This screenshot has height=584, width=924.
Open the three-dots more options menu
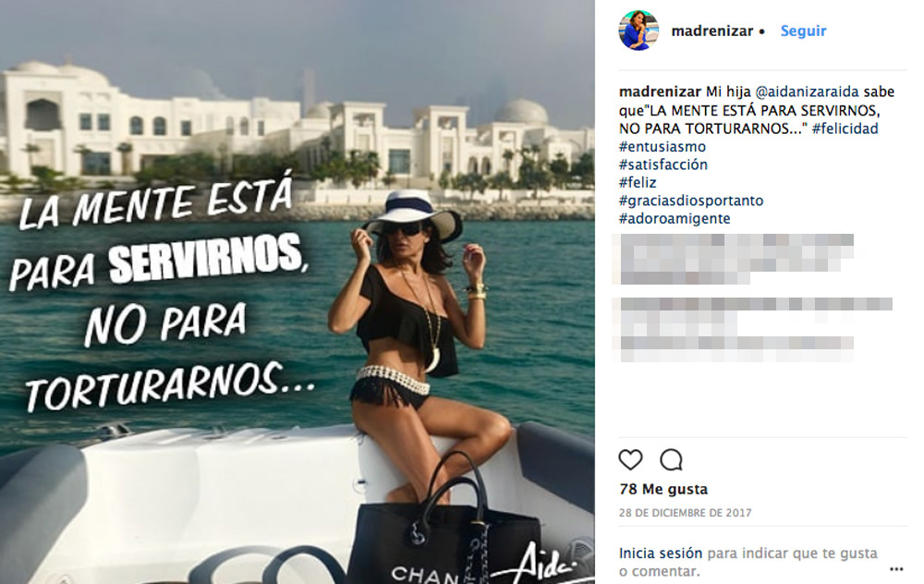click(896, 569)
